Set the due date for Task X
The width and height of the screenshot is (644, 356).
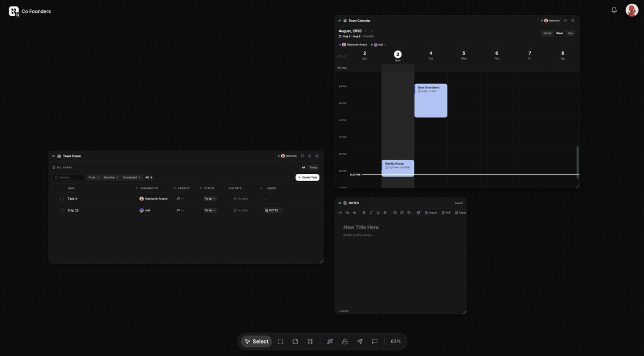[x=240, y=199]
